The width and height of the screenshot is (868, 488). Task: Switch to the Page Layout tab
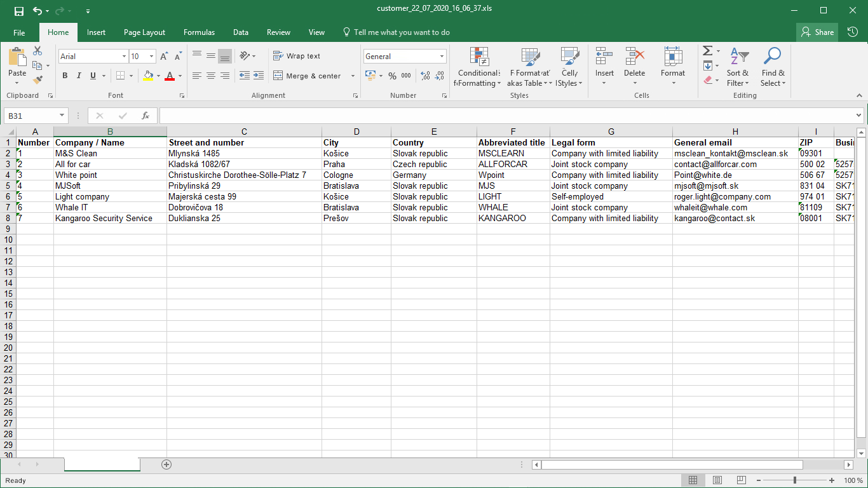pos(144,32)
